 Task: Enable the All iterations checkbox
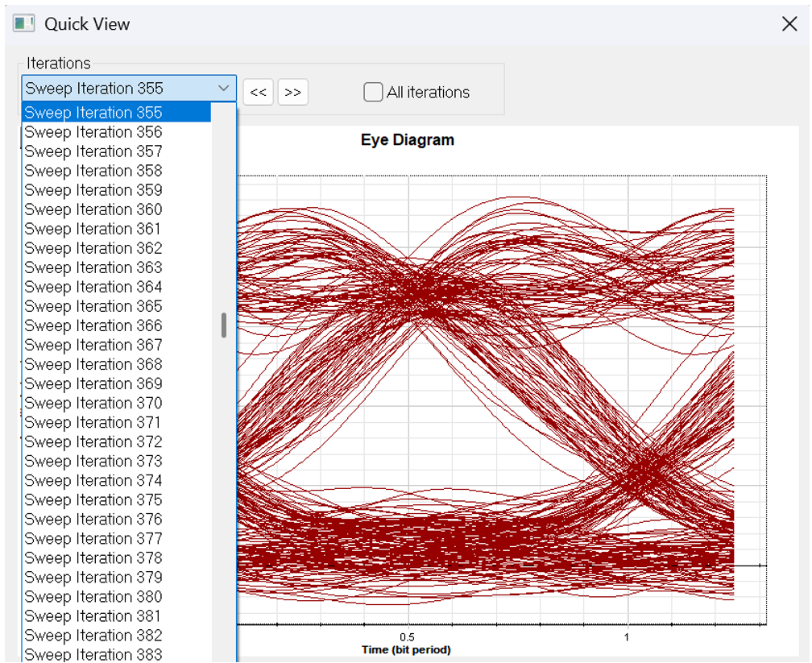(373, 93)
